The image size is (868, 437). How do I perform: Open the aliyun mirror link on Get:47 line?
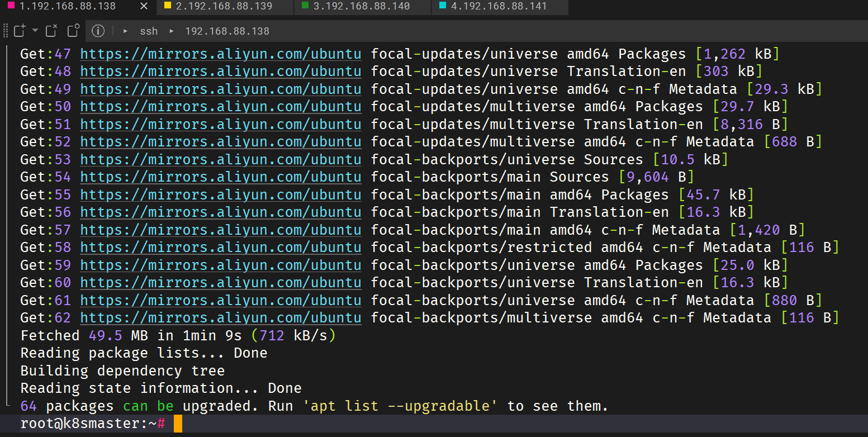[x=221, y=54]
